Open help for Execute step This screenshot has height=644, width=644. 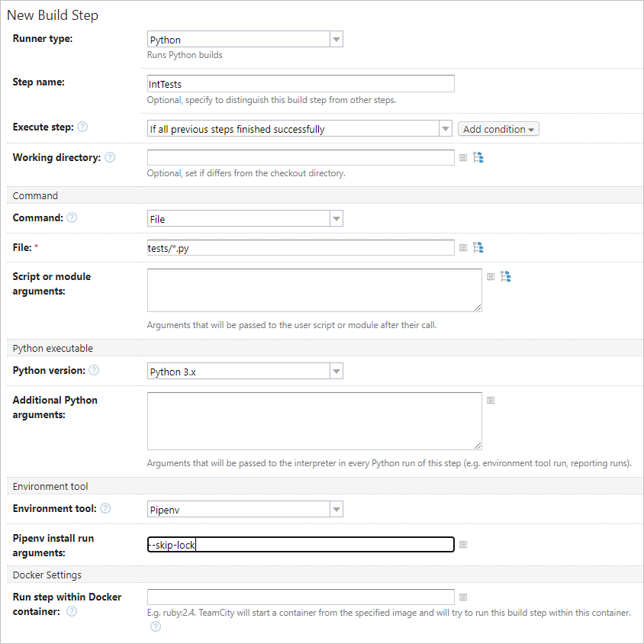coord(83,127)
